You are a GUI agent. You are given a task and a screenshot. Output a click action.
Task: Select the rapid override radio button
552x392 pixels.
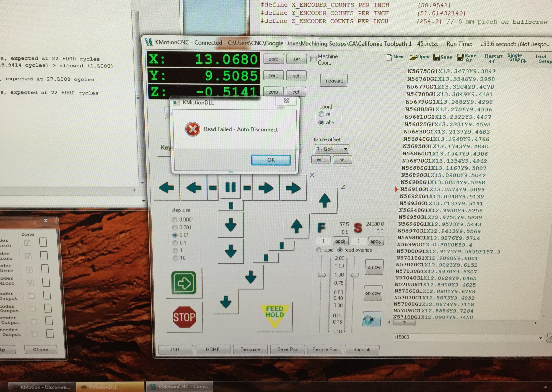319,250
